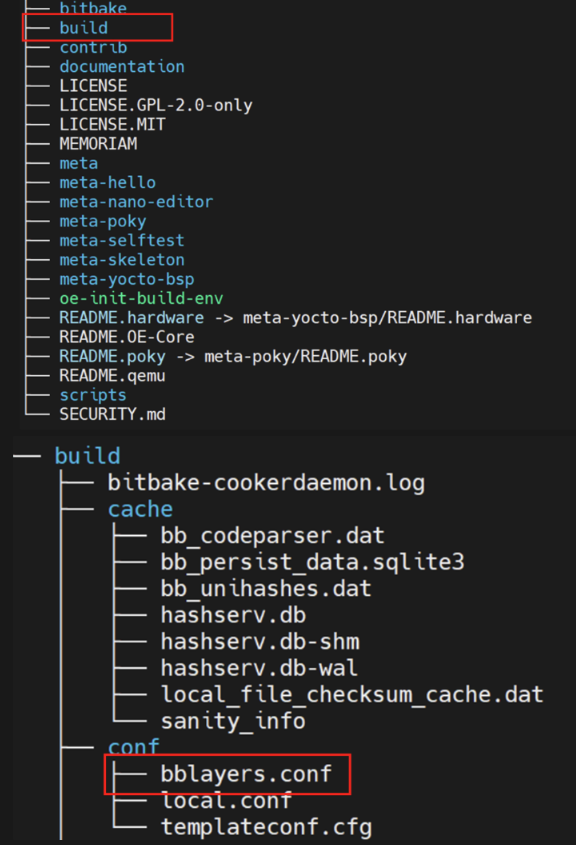The width and height of the screenshot is (576, 845).
Task: Select the 'meta-skeleton' directory entry
Action: coord(122,260)
